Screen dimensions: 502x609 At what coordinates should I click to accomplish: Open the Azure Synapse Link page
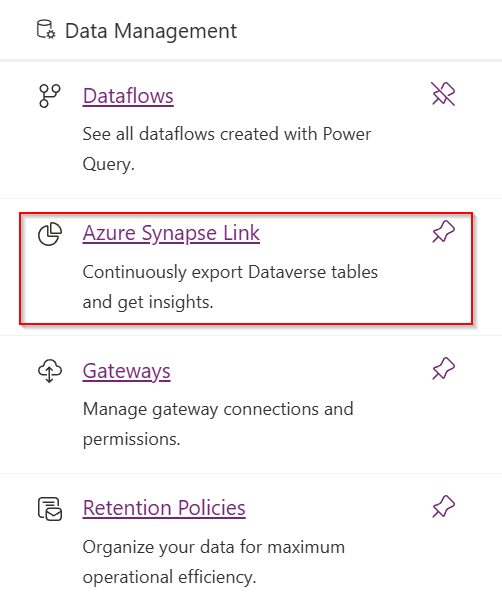[x=171, y=233]
